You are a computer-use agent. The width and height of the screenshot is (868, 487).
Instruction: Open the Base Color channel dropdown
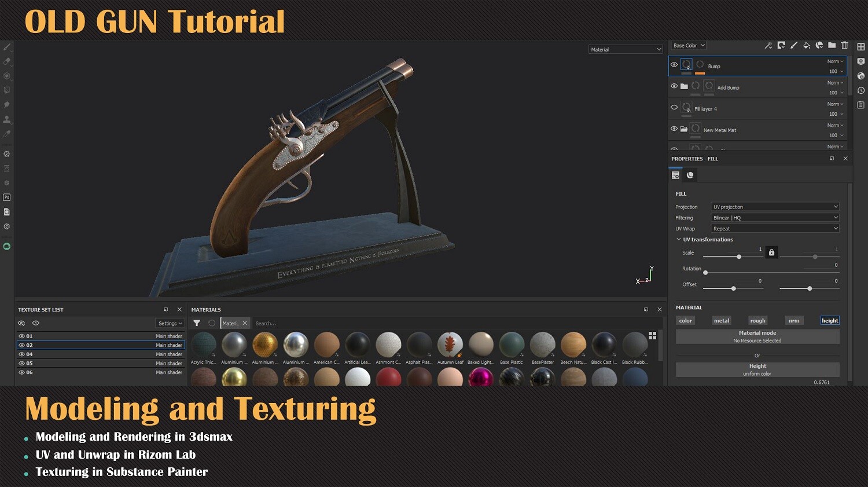pos(689,45)
